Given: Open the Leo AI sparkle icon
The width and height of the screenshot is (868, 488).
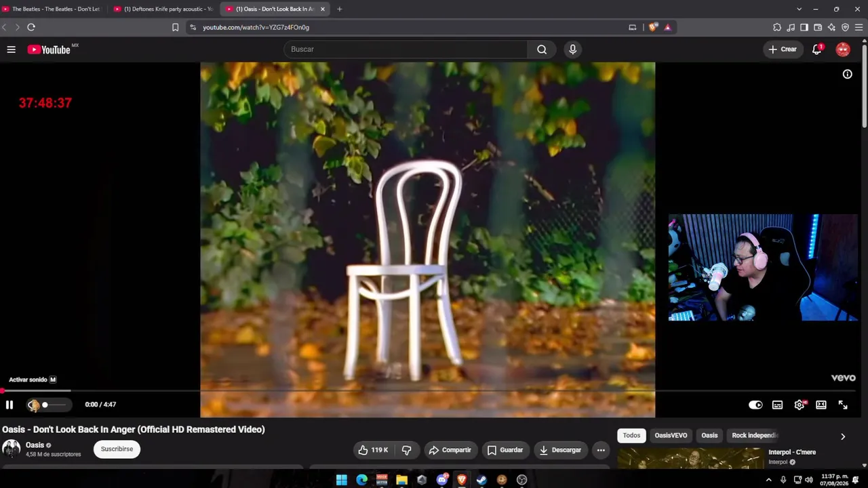Looking at the screenshot, I should tap(831, 27).
